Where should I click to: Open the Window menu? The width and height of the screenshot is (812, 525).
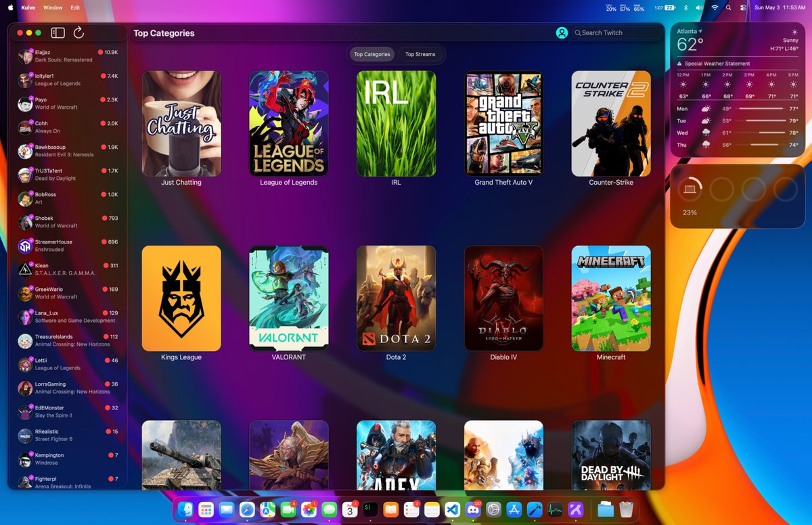coord(53,7)
